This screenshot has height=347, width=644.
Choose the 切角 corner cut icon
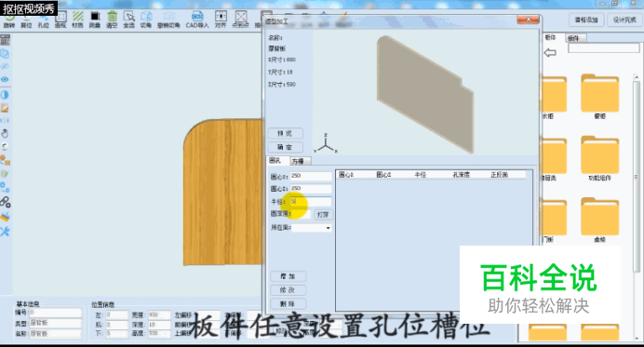[x=146, y=19]
